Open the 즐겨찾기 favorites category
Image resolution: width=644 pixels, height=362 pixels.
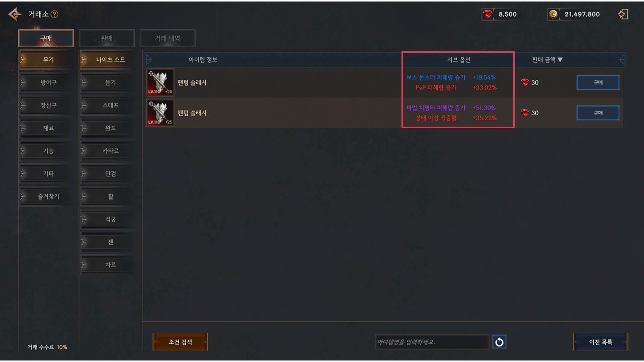tap(48, 197)
